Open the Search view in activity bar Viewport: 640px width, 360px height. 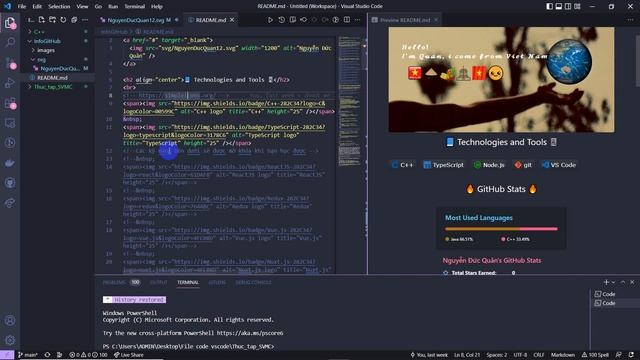(x=10, y=42)
